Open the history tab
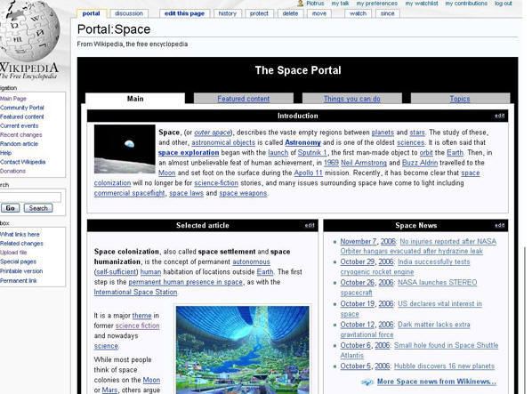This screenshot has width=532, height=394. [x=228, y=13]
